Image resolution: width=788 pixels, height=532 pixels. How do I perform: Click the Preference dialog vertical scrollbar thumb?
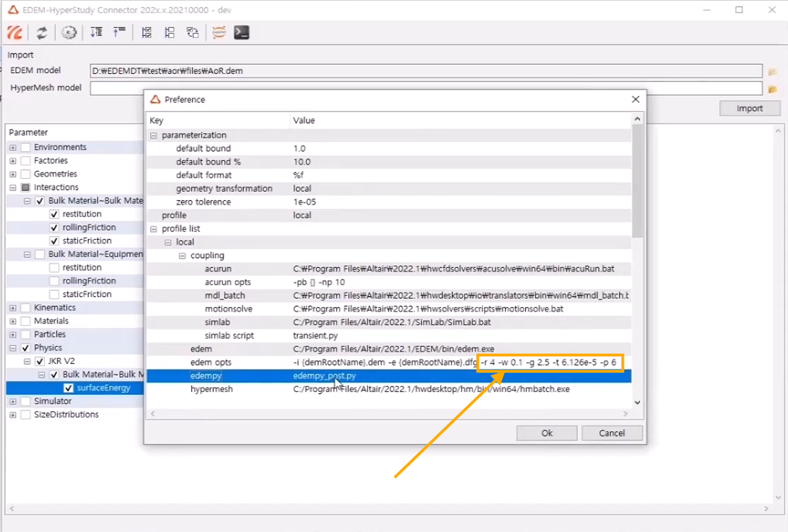pyautogui.click(x=637, y=181)
